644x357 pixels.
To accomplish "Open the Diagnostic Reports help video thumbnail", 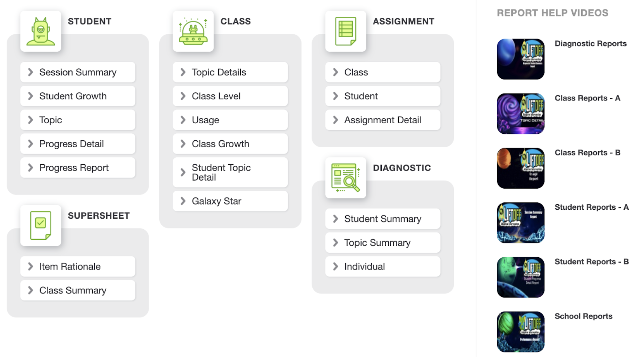I will [x=520, y=59].
